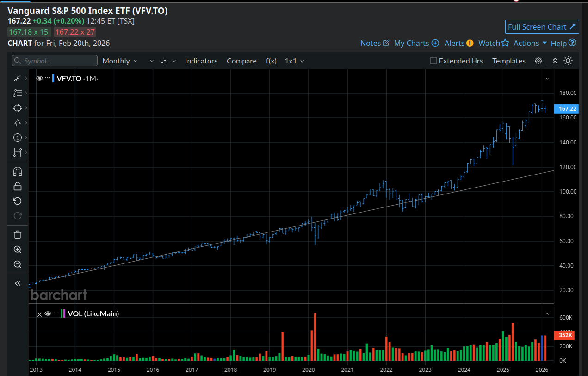
Task: Click the VFV.TO blue color swatch
Action: click(x=54, y=78)
